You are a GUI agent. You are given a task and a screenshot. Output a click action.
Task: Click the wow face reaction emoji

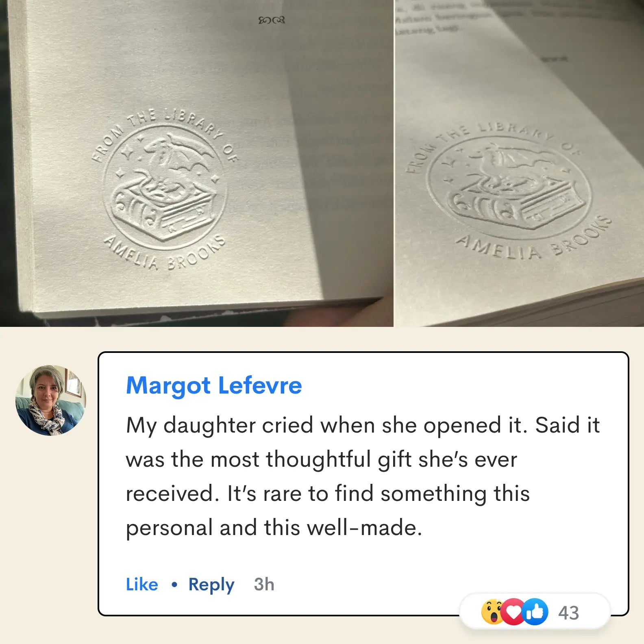[x=492, y=611]
